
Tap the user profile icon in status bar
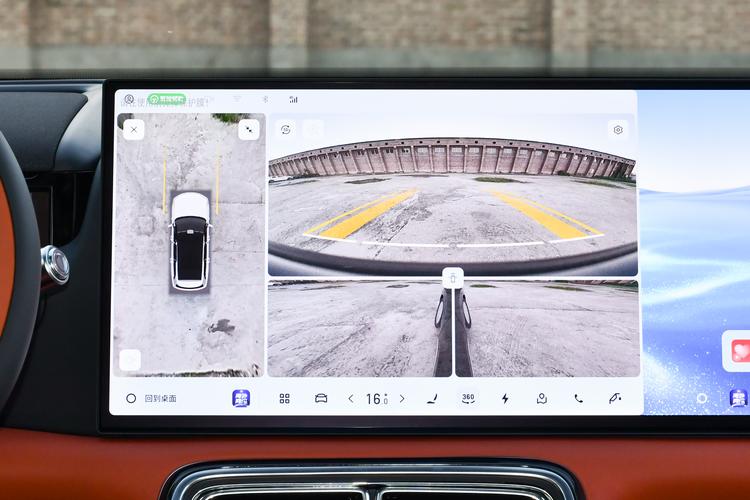coord(129,99)
